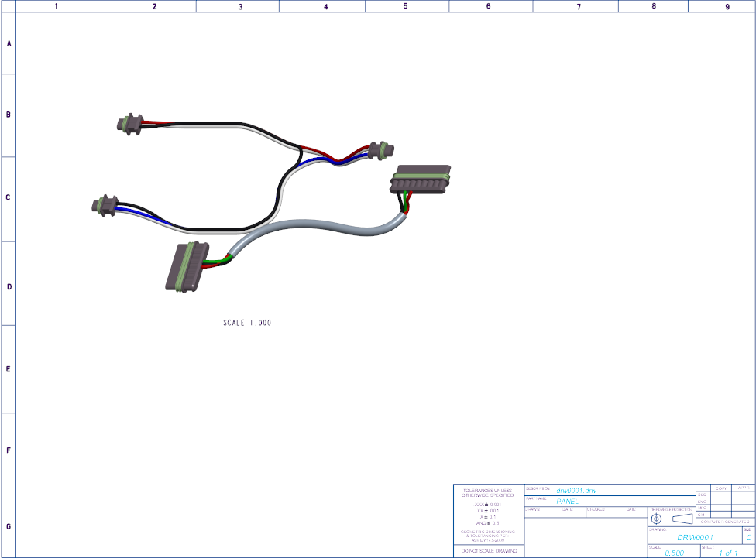Screen dimensions: 756x558
Task: Select the "TOLERANCES UNLESS OTHERWISE SPECIFIED" heading
Action: pos(488,493)
